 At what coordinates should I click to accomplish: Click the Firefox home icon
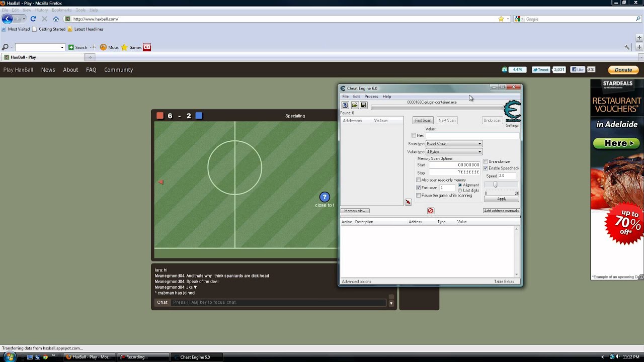(56, 19)
